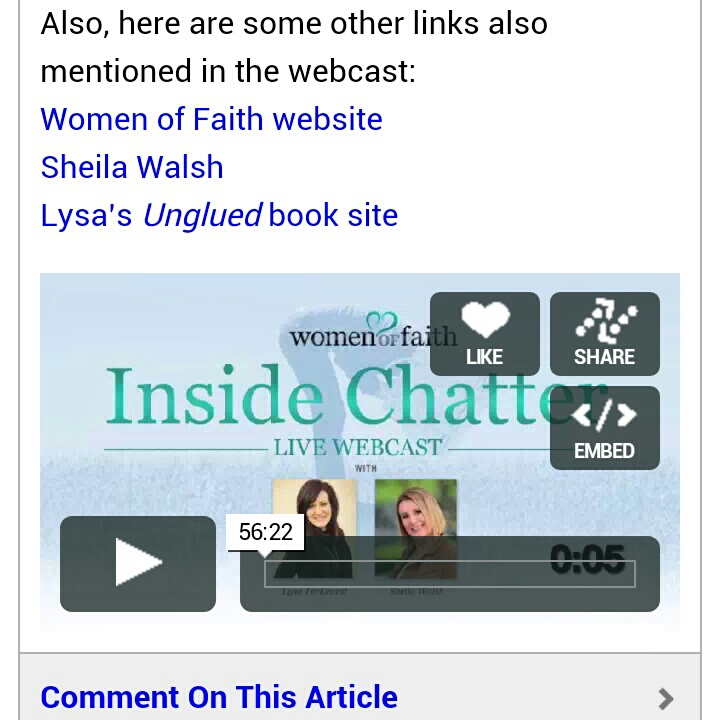Click the Sheila Walsh caption below the video photo

pos(416,591)
